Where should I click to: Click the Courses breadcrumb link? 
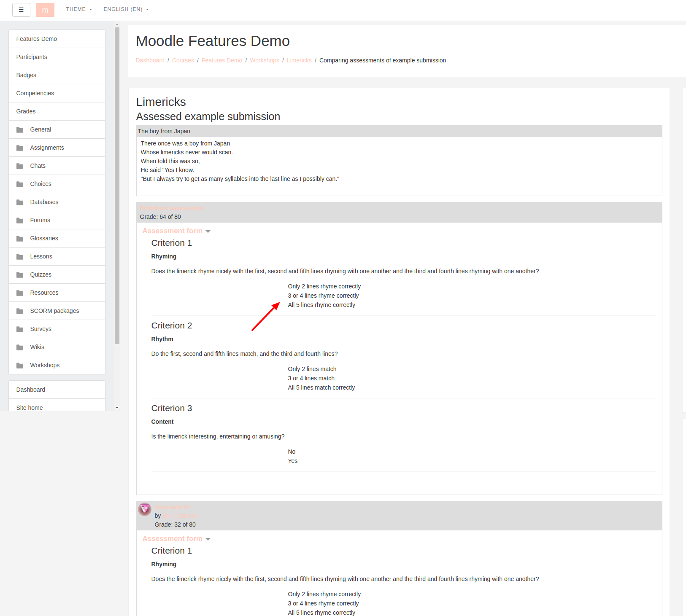pos(183,60)
